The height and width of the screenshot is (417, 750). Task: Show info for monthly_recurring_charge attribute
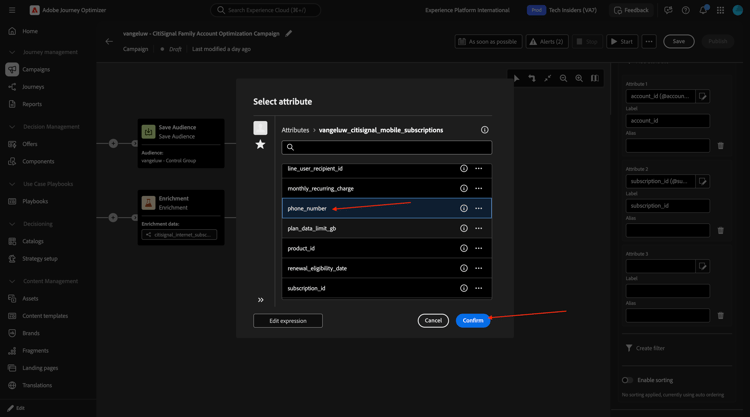[x=463, y=188]
